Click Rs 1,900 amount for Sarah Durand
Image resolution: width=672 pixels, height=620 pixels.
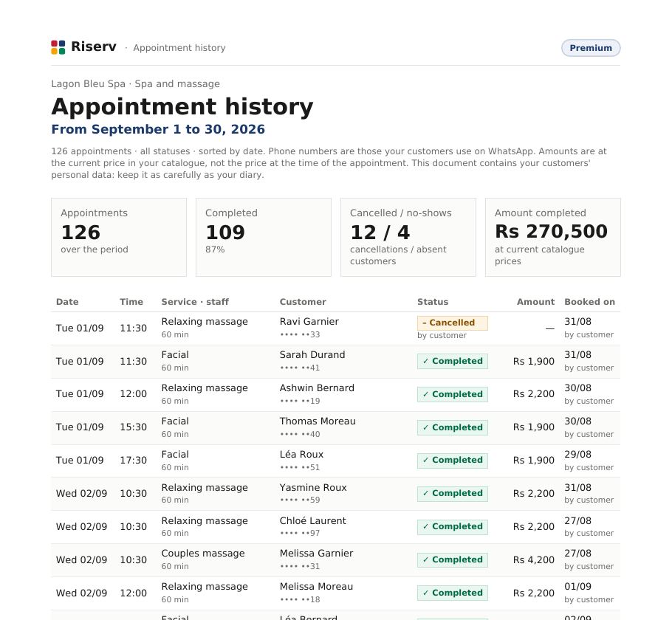point(534,361)
